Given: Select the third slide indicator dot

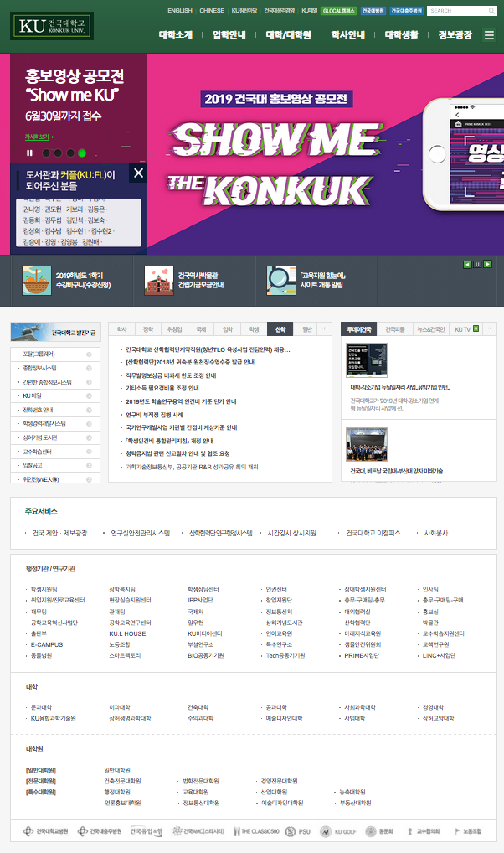Looking at the screenshot, I should pos(69,153).
